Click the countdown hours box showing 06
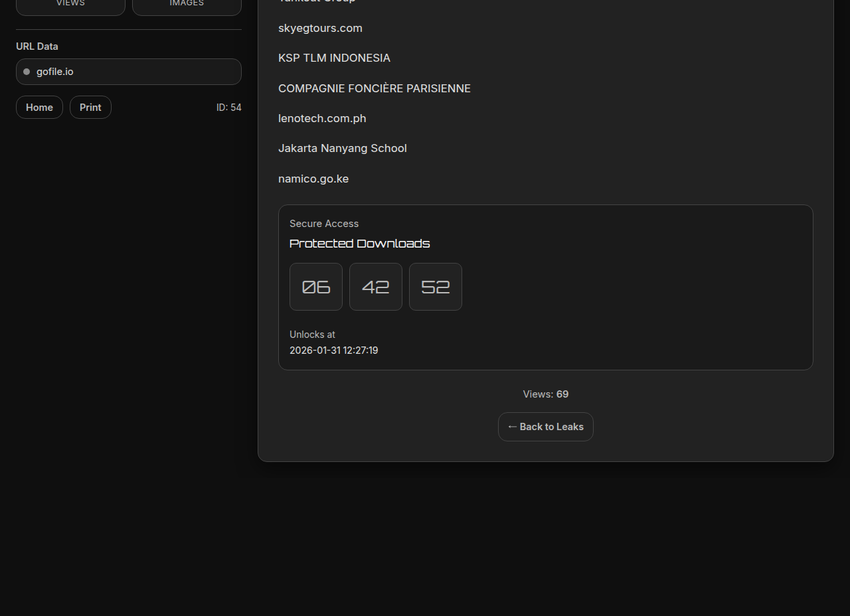This screenshot has height=616, width=850. 316,287
